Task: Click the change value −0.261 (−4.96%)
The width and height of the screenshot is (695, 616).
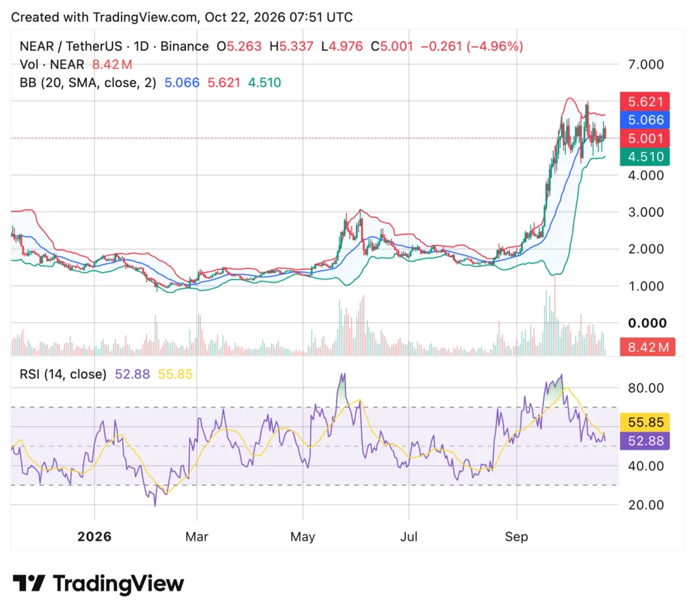Action: (x=472, y=46)
